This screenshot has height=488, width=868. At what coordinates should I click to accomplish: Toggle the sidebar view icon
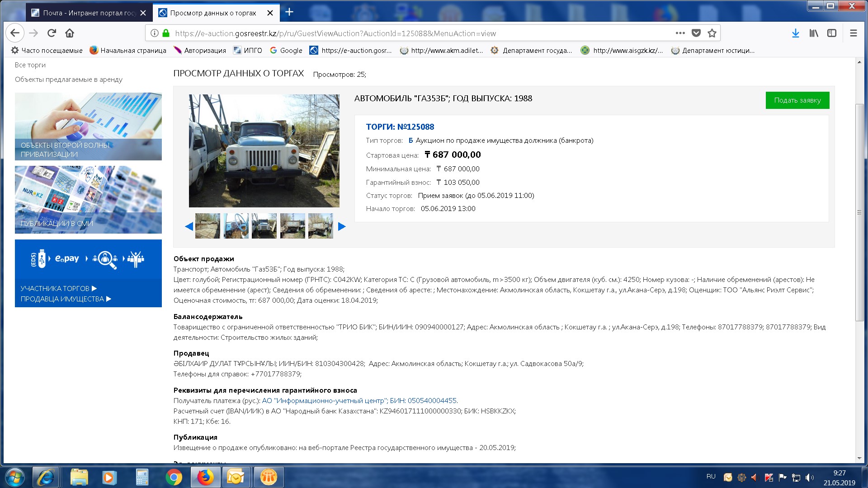(x=832, y=33)
